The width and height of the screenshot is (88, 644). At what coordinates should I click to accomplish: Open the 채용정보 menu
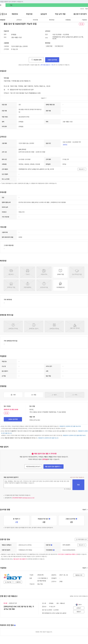[x=15, y=14]
